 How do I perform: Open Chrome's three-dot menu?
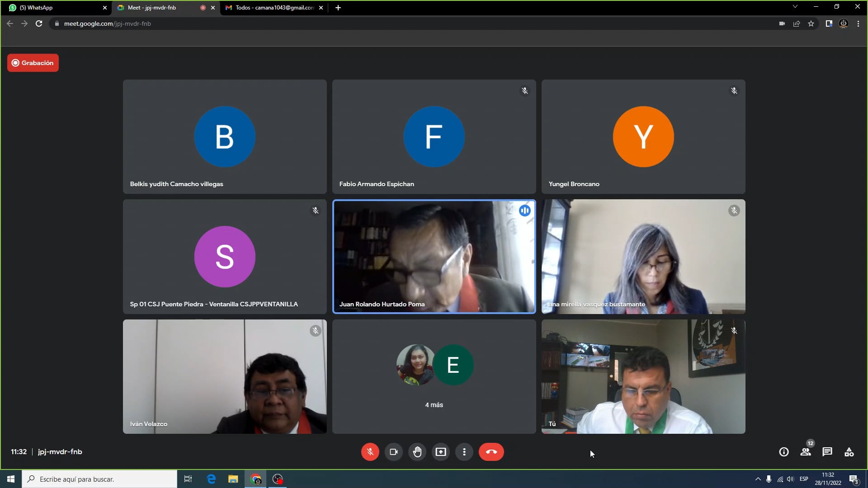coord(858,23)
